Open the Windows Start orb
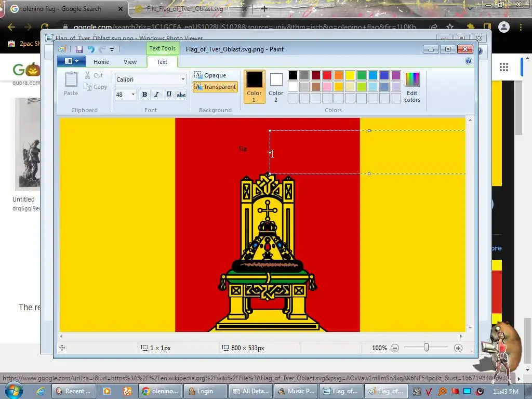The width and height of the screenshot is (532, 399). pyautogui.click(x=14, y=391)
